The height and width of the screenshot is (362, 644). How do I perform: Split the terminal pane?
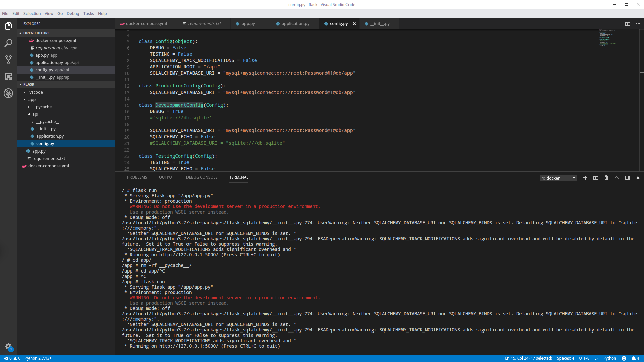click(x=595, y=178)
